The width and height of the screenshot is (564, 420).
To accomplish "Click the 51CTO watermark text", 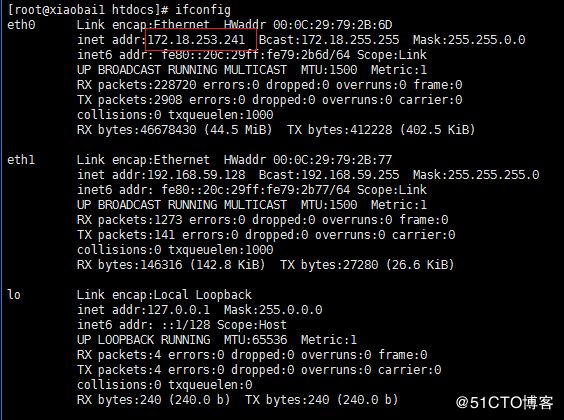I will (504, 402).
